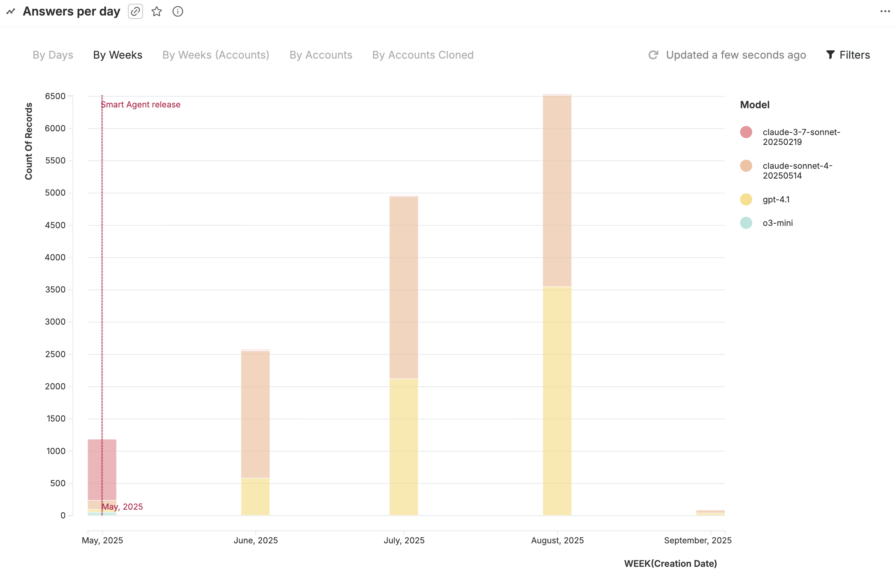Image resolution: width=896 pixels, height=588 pixels.
Task: Select the By Weeks tab
Action: 118,55
